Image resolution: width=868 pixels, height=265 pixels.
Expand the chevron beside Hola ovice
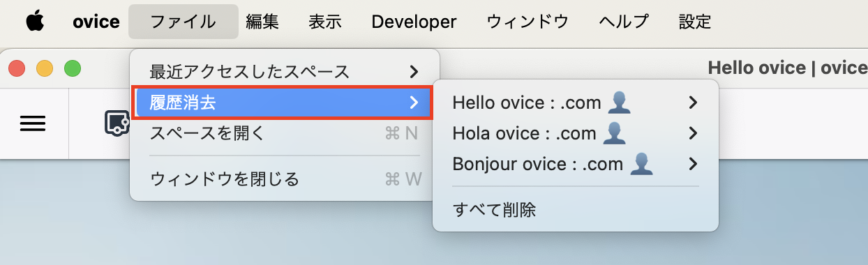pos(693,132)
